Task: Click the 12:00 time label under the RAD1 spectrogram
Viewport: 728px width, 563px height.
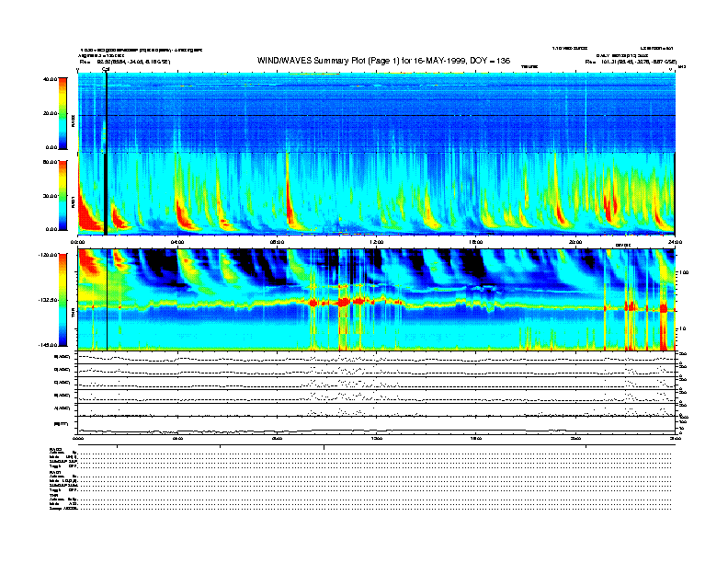Action: click(x=377, y=242)
